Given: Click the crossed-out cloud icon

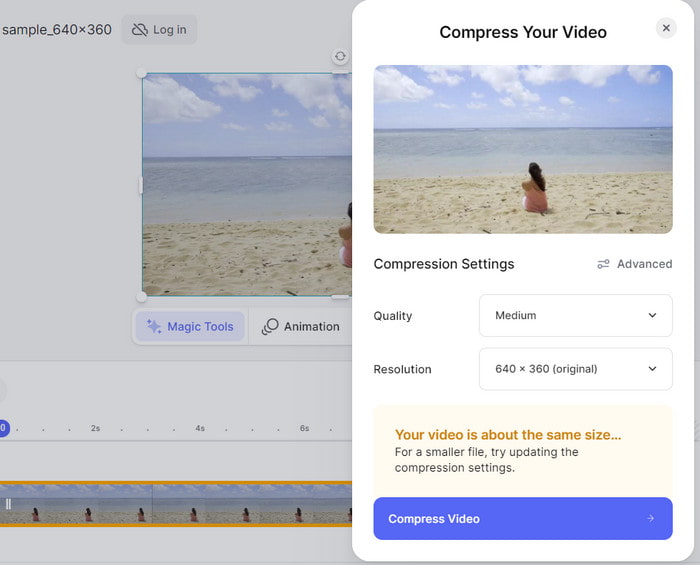Looking at the screenshot, I should tap(140, 30).
